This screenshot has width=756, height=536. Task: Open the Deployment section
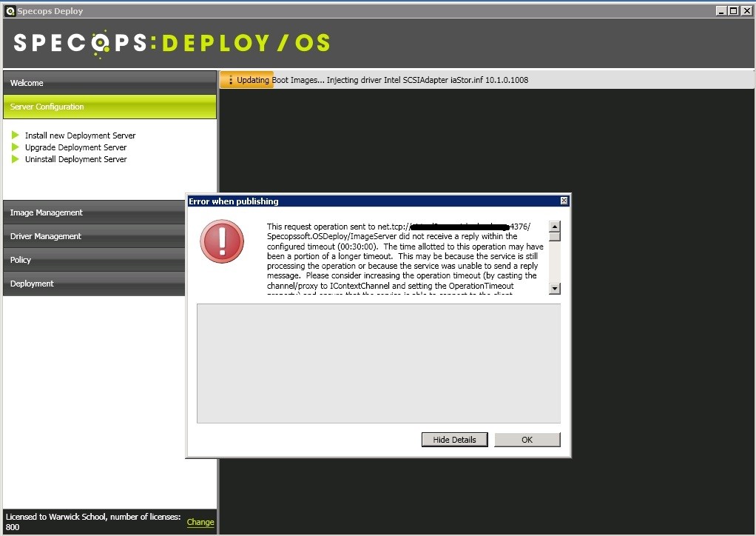(94, 284)
